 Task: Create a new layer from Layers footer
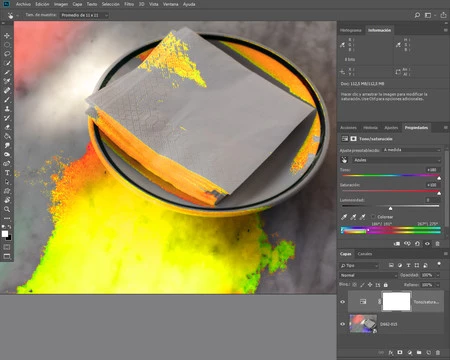pos(429,352)
